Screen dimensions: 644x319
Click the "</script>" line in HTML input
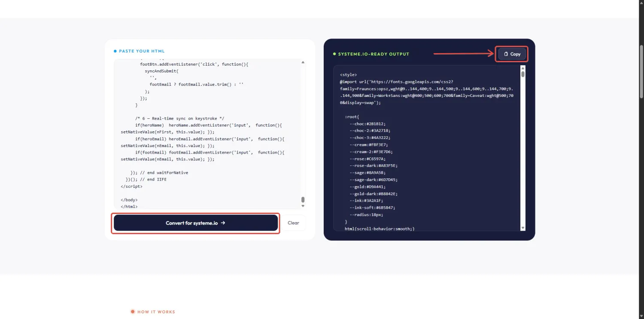pyautogui.click(x=131, y=186)
